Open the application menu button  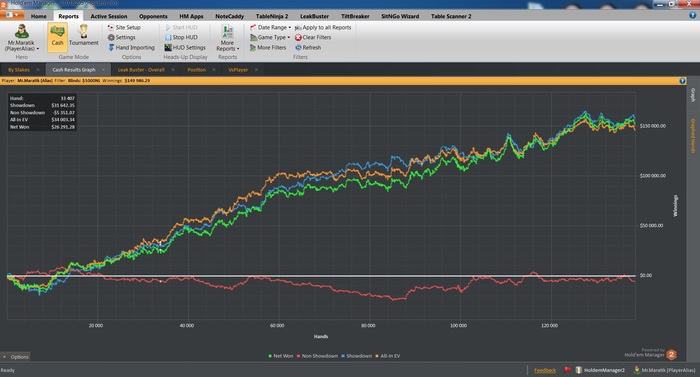[x=13, y=15]
